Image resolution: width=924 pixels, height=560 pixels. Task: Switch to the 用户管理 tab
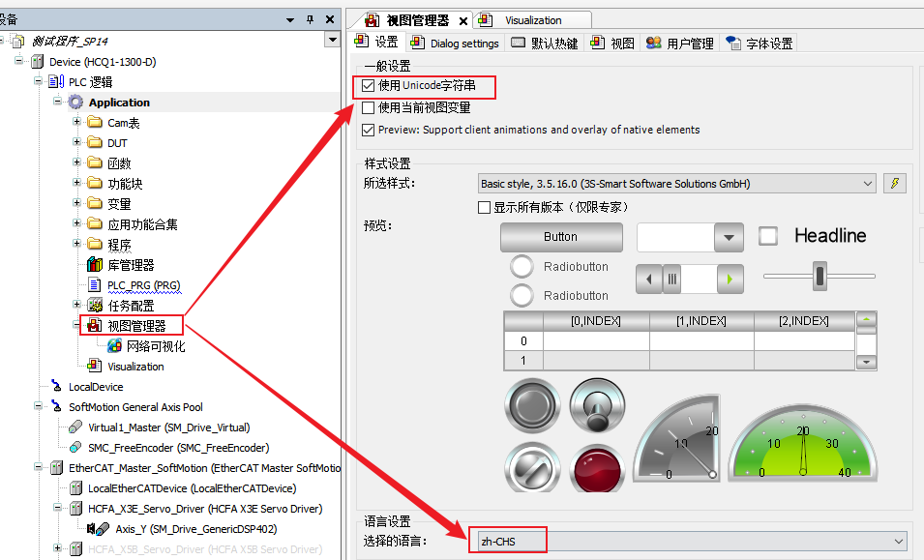[x=680, y=43]
